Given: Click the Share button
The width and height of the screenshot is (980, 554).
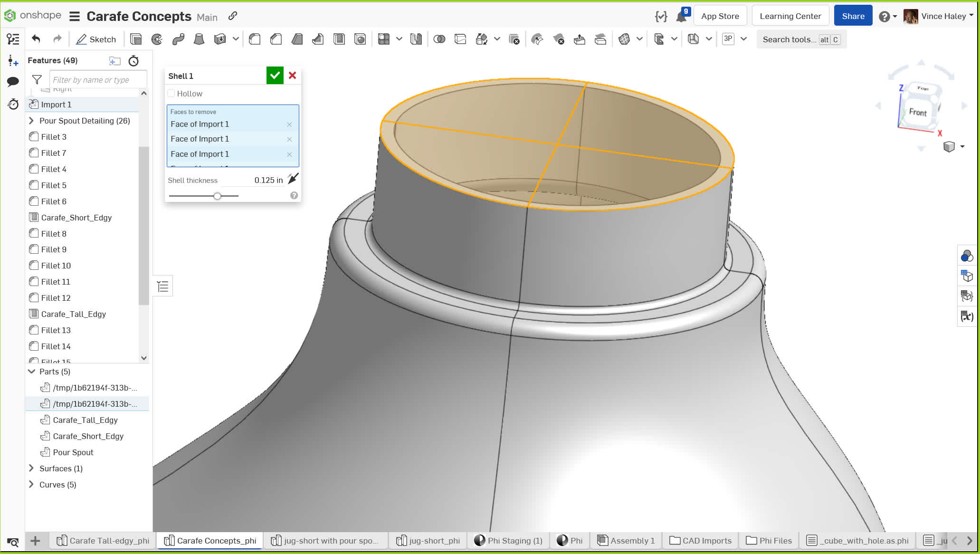Looking at the screenshot, I should click(853, 16).
